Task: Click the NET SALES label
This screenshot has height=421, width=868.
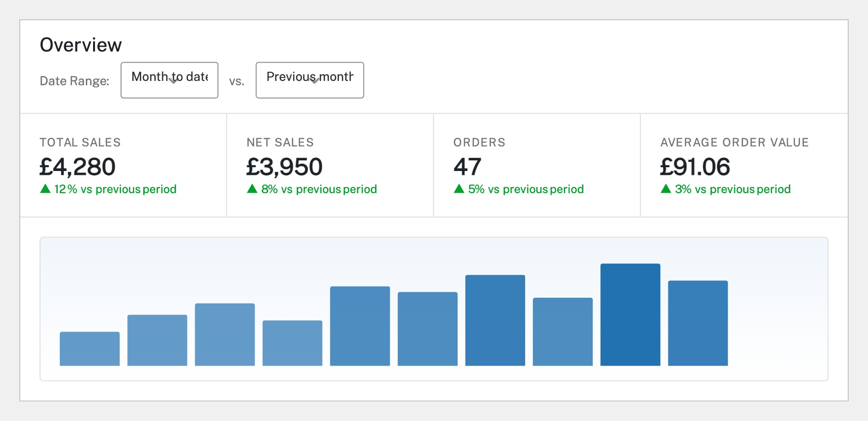Action: tap(280, 142)
